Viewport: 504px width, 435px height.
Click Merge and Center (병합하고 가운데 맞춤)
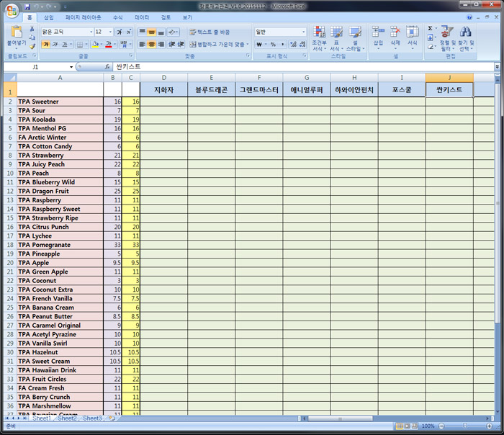tap(220, 45)
